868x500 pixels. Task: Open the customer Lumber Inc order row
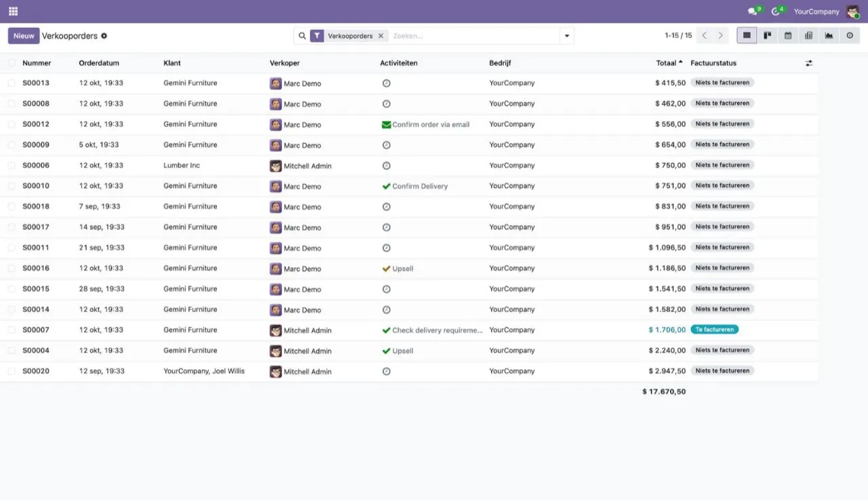tap(409, 166)
